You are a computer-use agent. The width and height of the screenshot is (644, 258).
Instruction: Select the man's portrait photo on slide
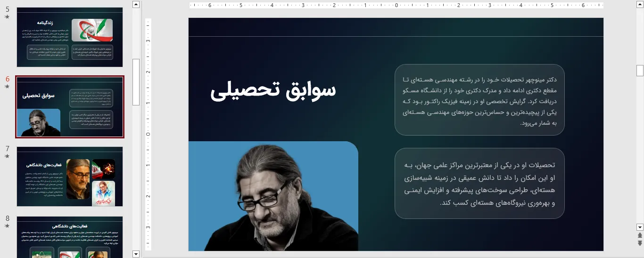click(273, 196)
